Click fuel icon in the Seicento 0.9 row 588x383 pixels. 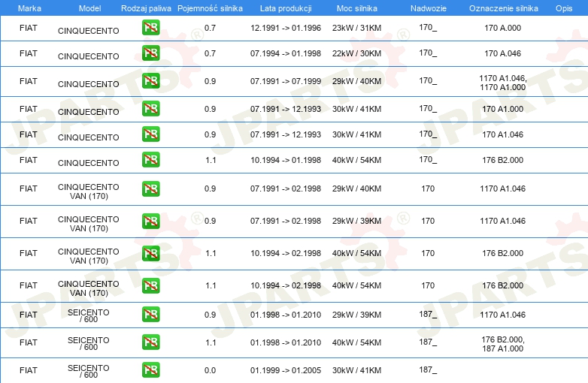click(150, 315)
